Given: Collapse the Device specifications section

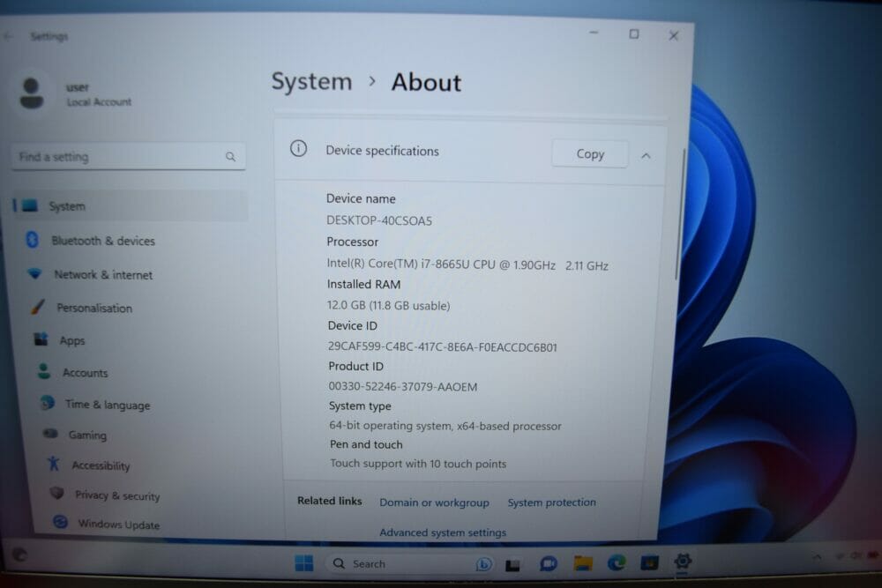Looking at the screenshot, I should tap(646, 156).
